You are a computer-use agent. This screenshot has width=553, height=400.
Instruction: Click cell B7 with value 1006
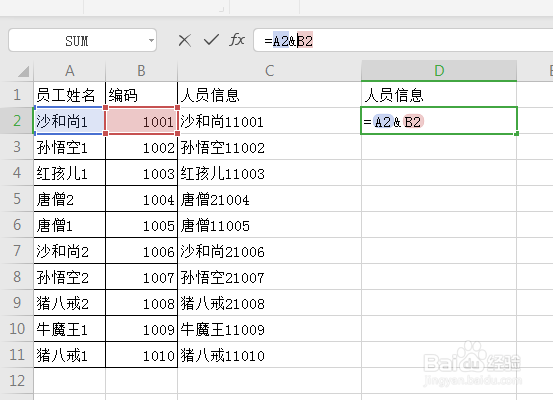[x=141, y=251]
